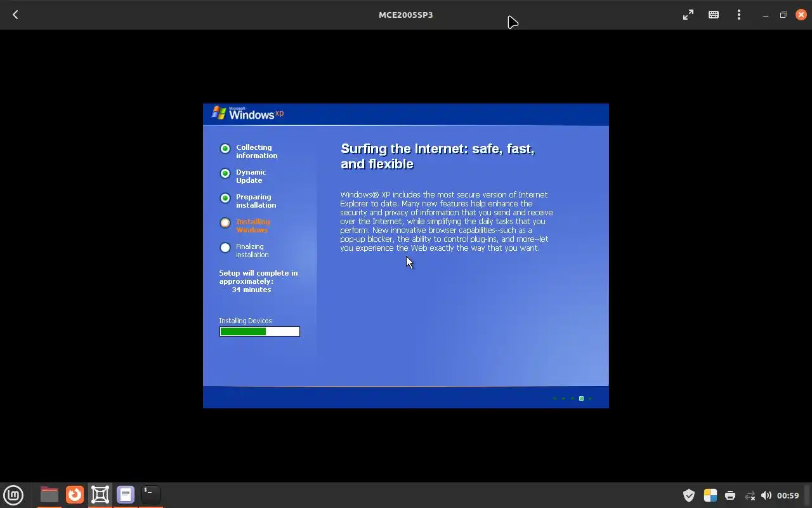Image resolution: width=812 pixels, height=508 pixels.
Task: Enter fullscreen mode for the VM display
Action: [688, 15]
